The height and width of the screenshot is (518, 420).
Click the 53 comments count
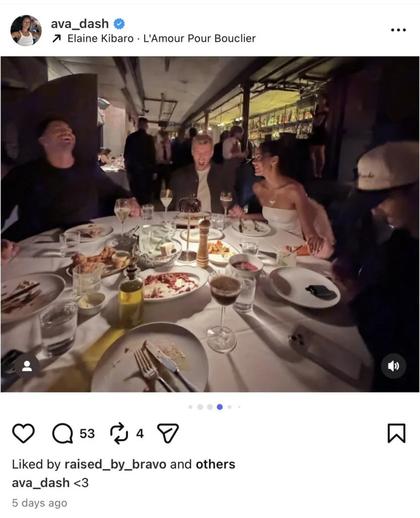[87, 434]
